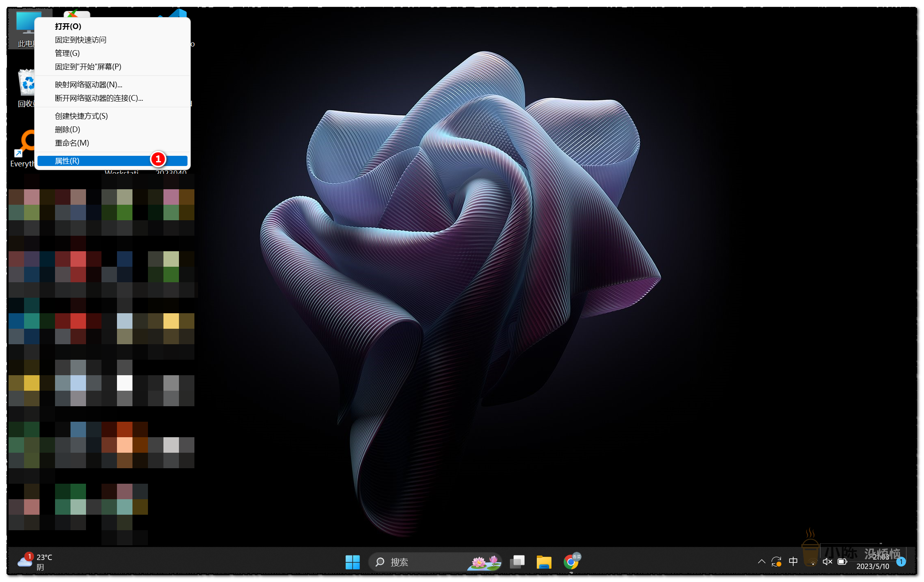Launch File Explorer from the taskbar
The width and height of the screenshot is (924, 582).
tap(544, 562)
